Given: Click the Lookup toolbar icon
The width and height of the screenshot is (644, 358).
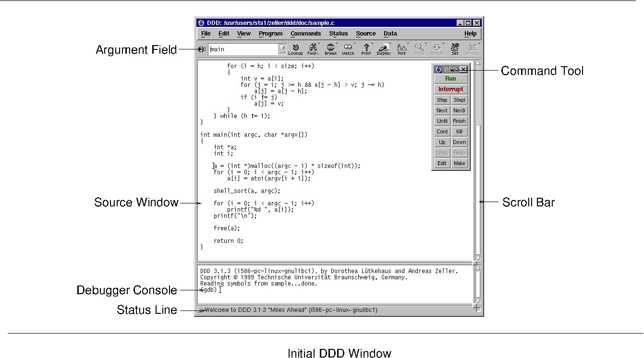Looking at the screenshot, I should pyautogui.click(x=295, y=49).
